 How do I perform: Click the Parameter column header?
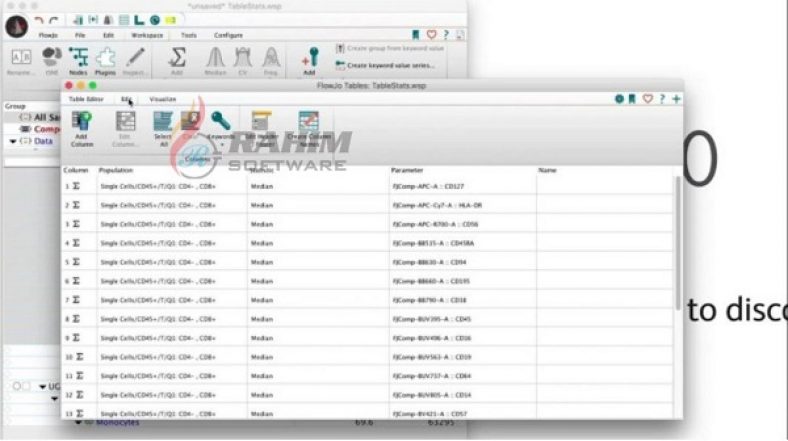tap(407, 170)
